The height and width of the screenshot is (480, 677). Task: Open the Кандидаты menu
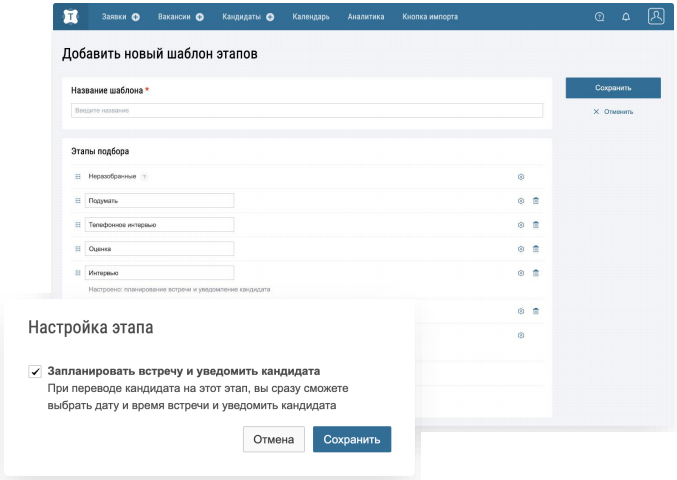click(241, 17)
